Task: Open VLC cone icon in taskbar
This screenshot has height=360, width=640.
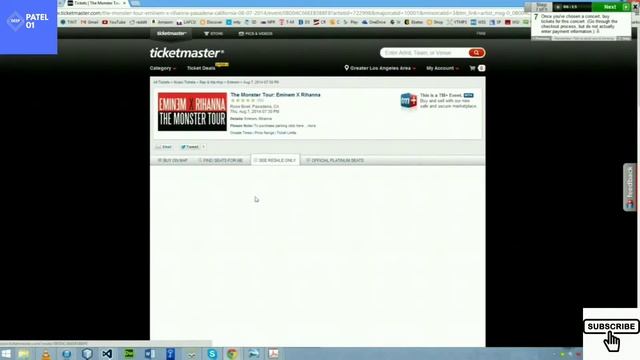Action: (x=46, y=354)
